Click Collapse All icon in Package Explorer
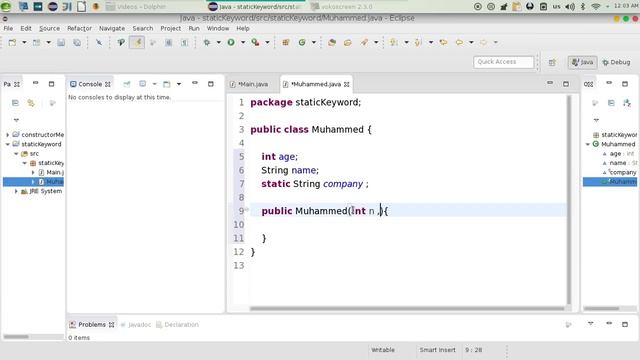This screenshot has height=360, width=640. [x=15, y=103]
